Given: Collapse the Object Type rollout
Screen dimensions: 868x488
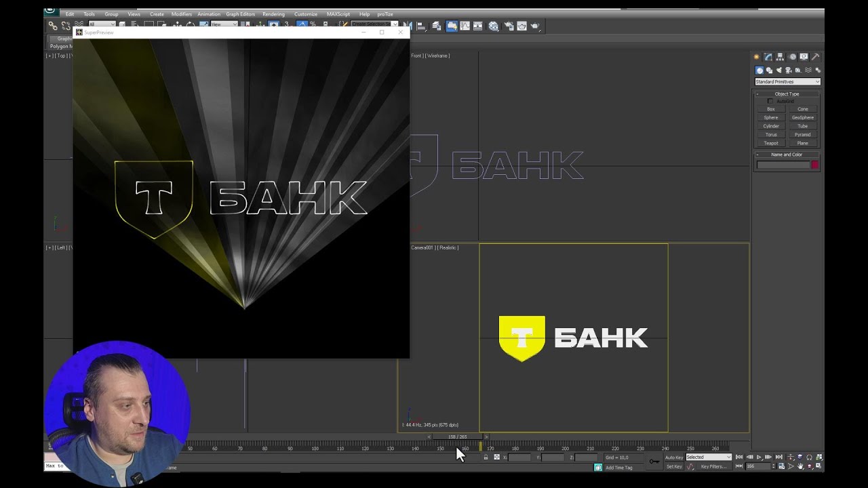Looking at the screenshot, I should point(787,94).
